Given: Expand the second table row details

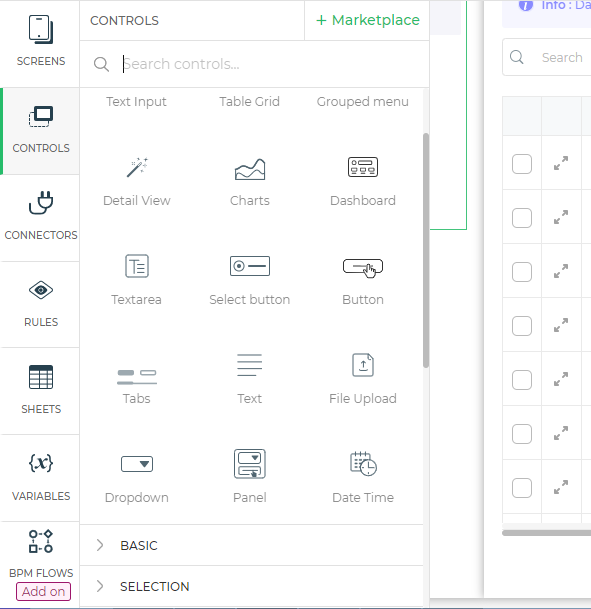Looking at the screenshot, I should (561, 217).
